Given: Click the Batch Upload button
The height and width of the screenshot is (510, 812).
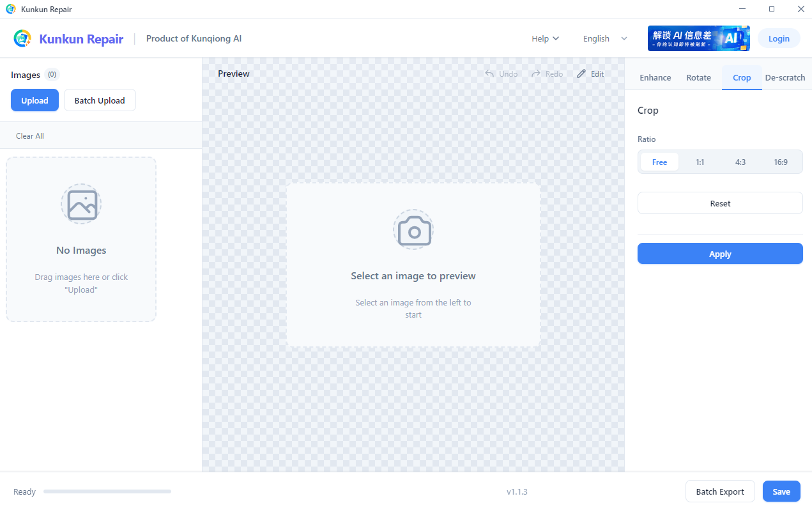Looking at the screenshot, I should 100,100.
